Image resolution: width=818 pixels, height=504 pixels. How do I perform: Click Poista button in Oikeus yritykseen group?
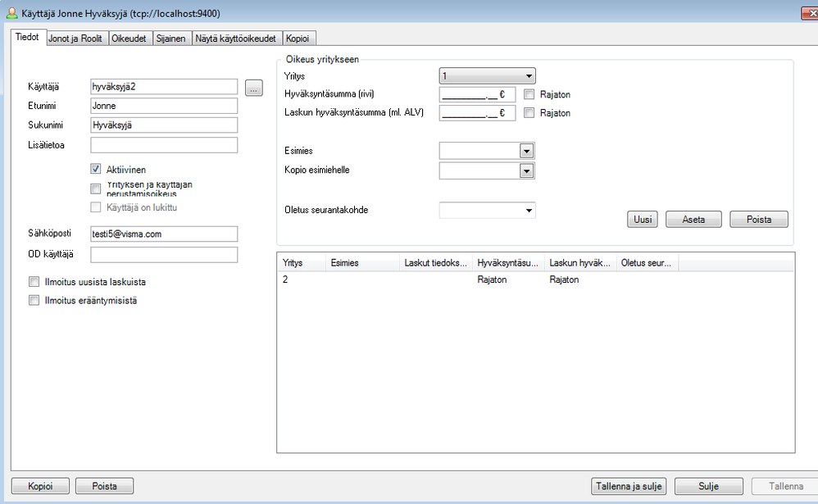758,220
